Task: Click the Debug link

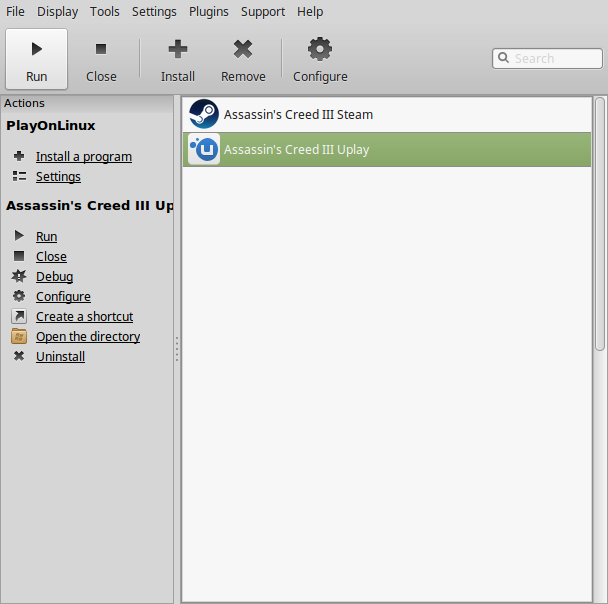Action: pos(54,277)
